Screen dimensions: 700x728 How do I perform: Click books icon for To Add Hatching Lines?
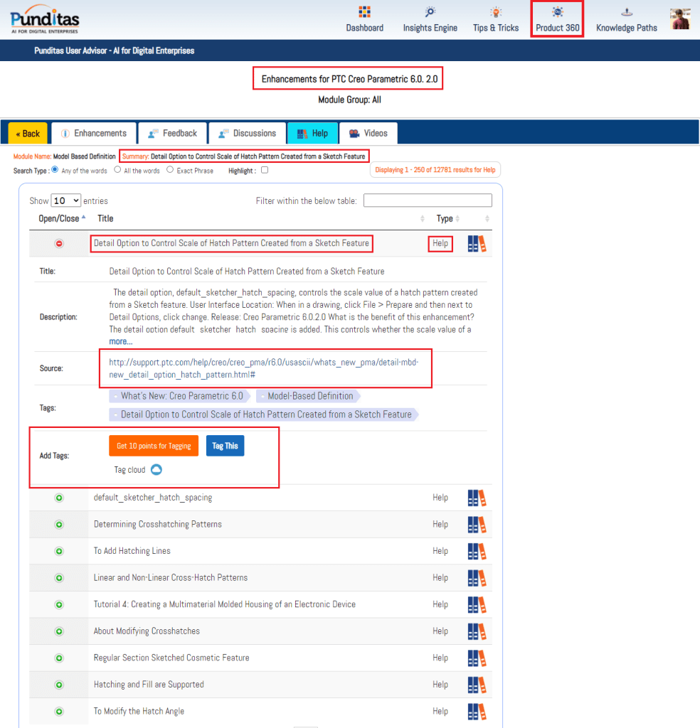click(477, 551)
